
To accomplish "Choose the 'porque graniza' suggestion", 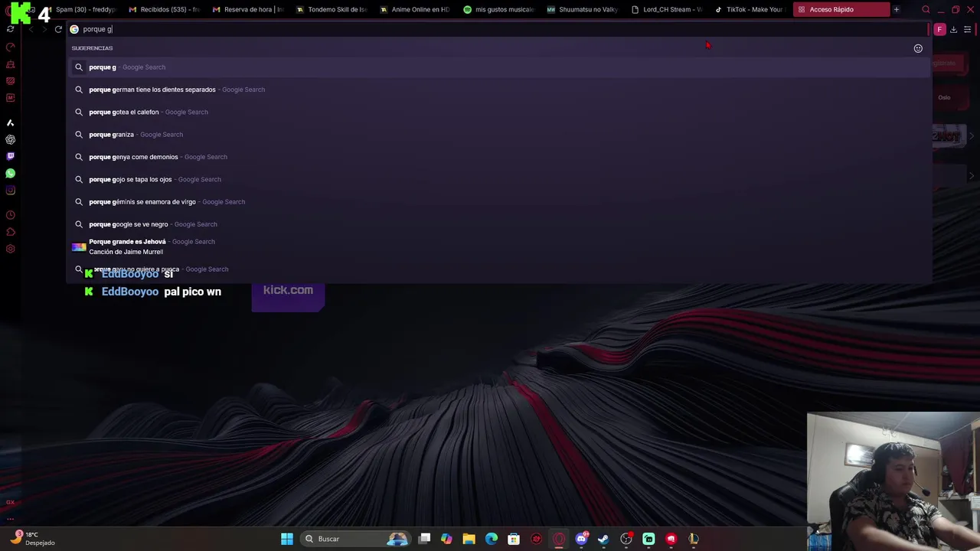I will click(499, 135).
